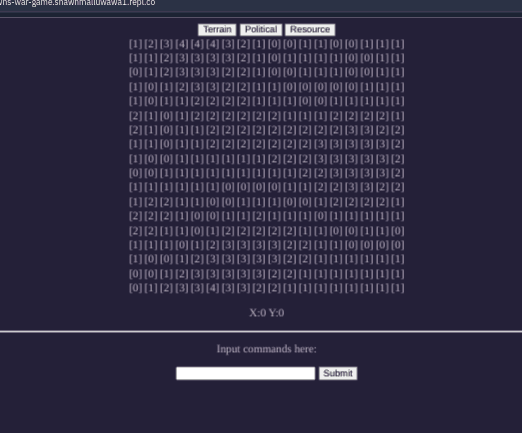
Task: Pick the [3] cell right after bottom-row [4]
Action: (x=228, y=288)
